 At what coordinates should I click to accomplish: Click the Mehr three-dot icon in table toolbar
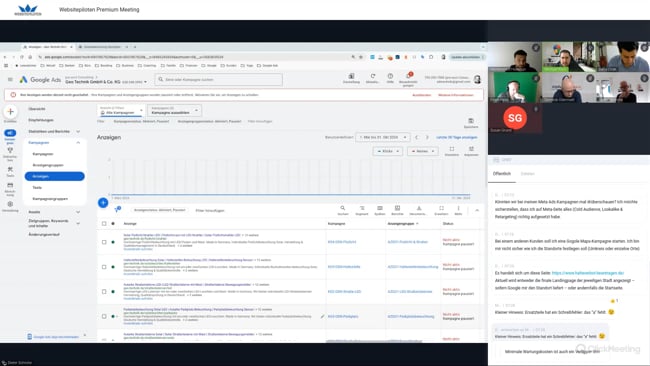458,208
